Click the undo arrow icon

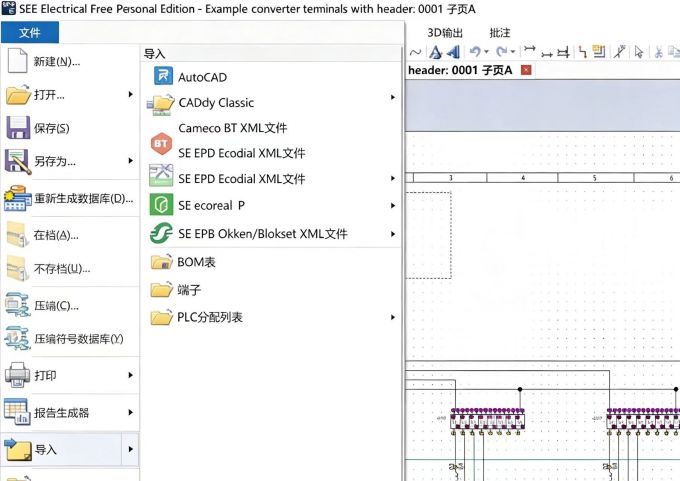click(475, 52)
